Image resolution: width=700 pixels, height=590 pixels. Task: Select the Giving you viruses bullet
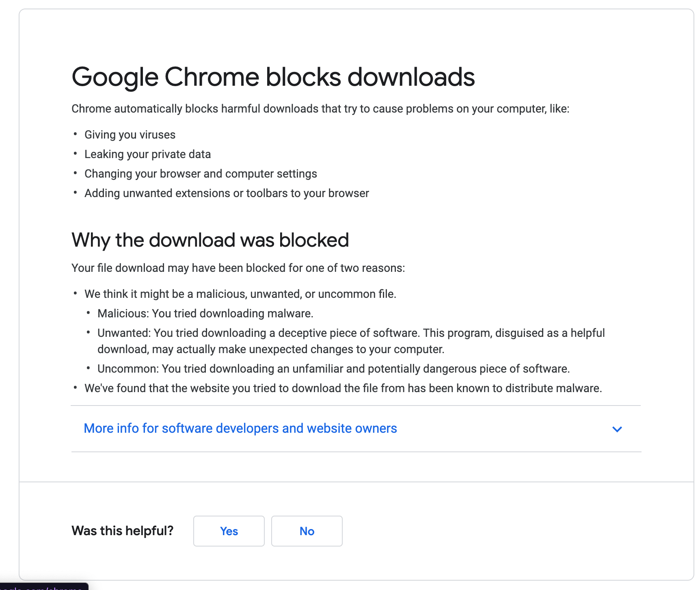[130, 134]
